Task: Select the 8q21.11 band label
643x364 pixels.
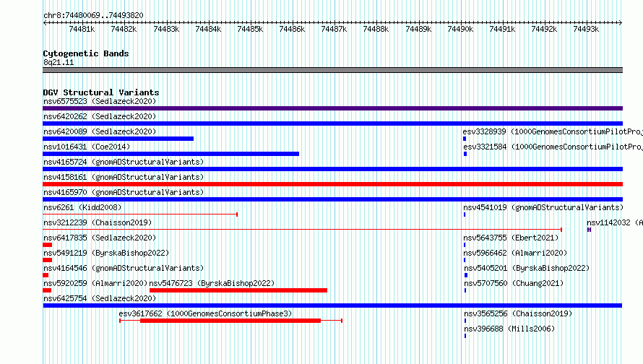Action: tap(59, 62)
